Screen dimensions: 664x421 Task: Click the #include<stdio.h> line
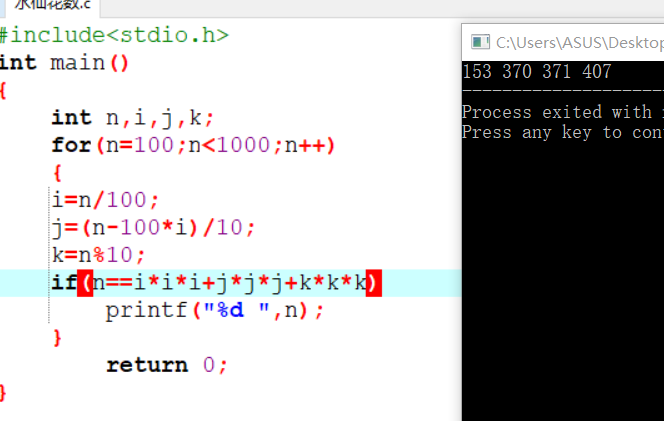tap(114, 36)
